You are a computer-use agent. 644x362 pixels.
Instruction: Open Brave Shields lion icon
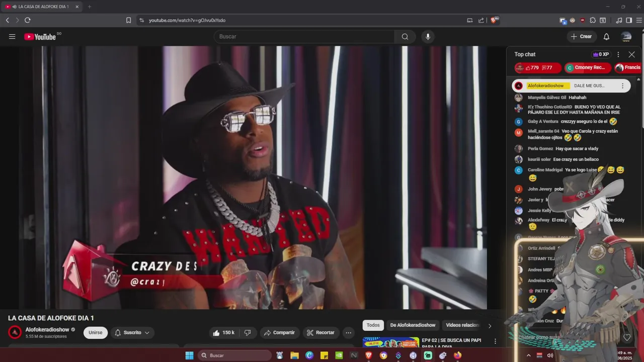click(x=494, y=20)
